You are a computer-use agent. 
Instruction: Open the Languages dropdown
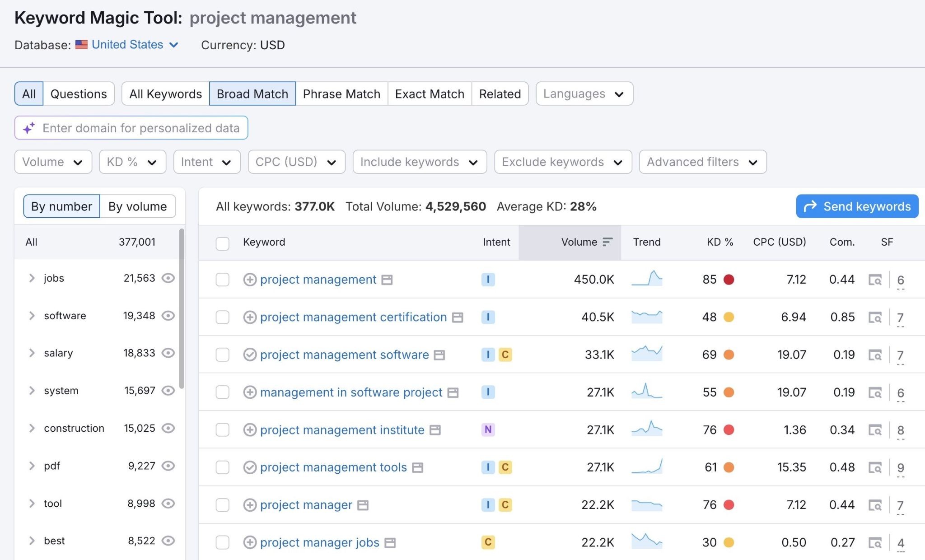(584, 93)
